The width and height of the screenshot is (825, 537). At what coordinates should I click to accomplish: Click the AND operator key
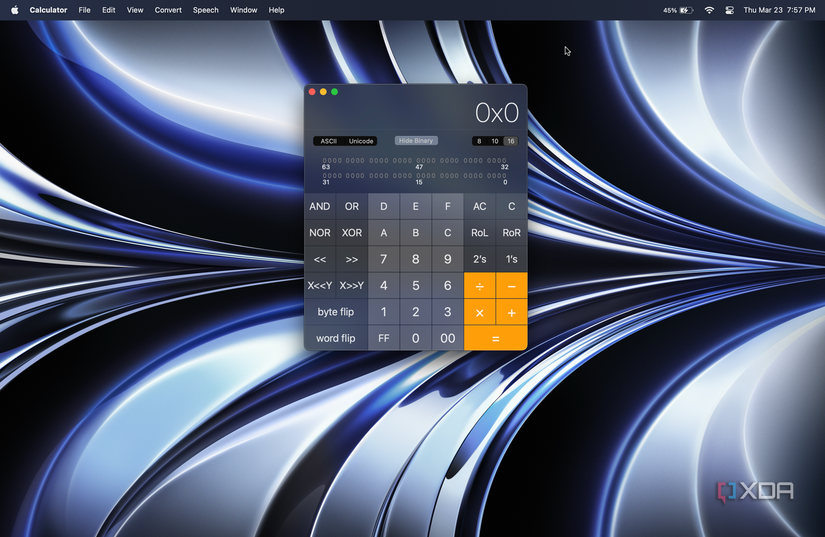click(x=320, y=206)
